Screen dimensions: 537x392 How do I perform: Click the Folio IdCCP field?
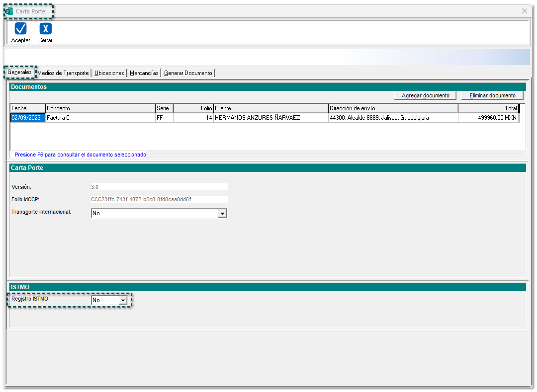point(159,199)
